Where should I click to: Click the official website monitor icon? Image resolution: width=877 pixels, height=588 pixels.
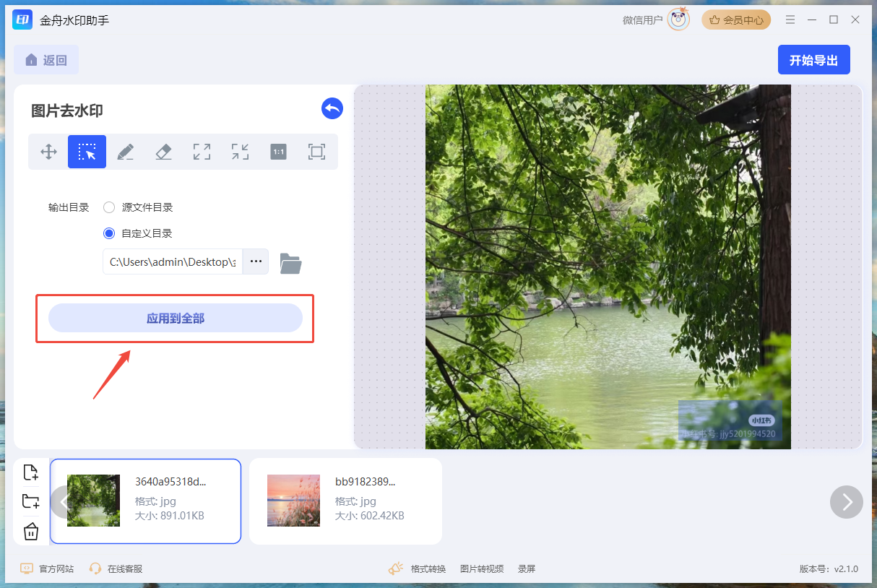(x=27, y=568)
